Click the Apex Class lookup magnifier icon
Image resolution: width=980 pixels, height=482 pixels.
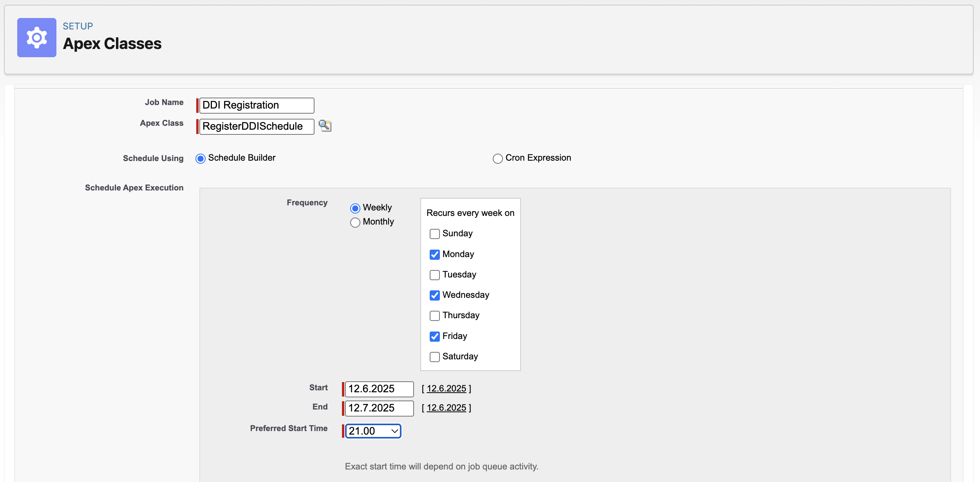click(325, 126)
